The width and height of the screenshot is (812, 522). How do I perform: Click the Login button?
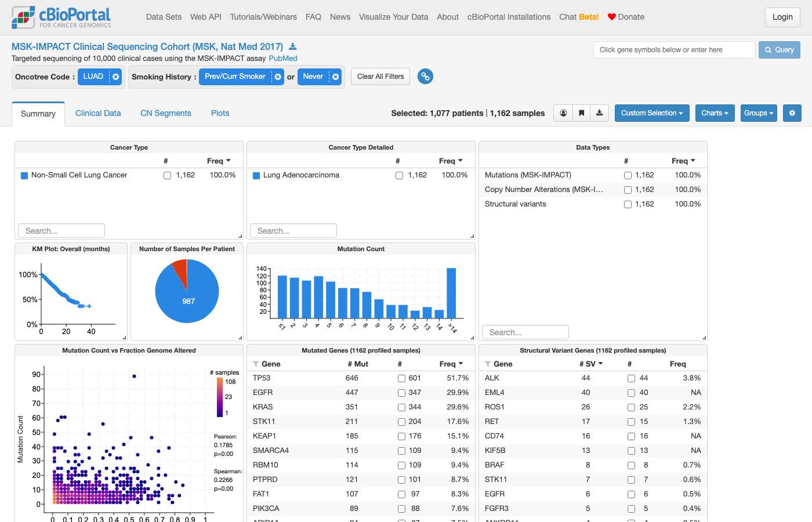coord(782,17)
